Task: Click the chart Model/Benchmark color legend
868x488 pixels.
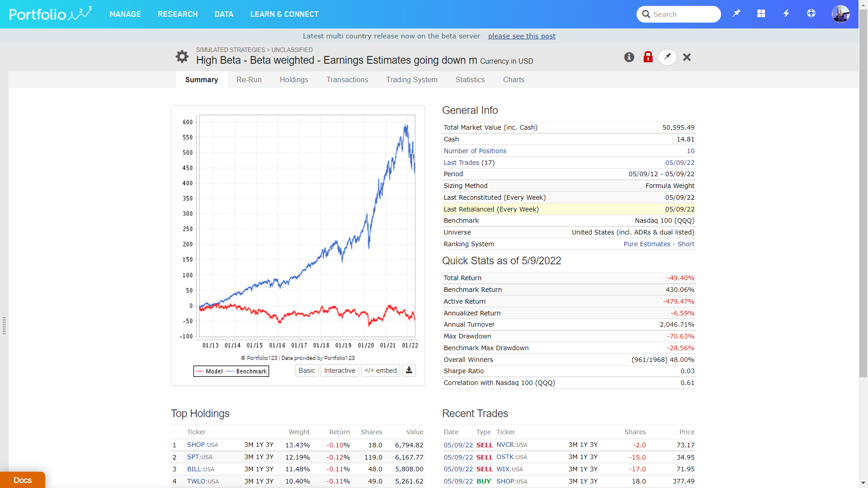Action: (231, 371)
